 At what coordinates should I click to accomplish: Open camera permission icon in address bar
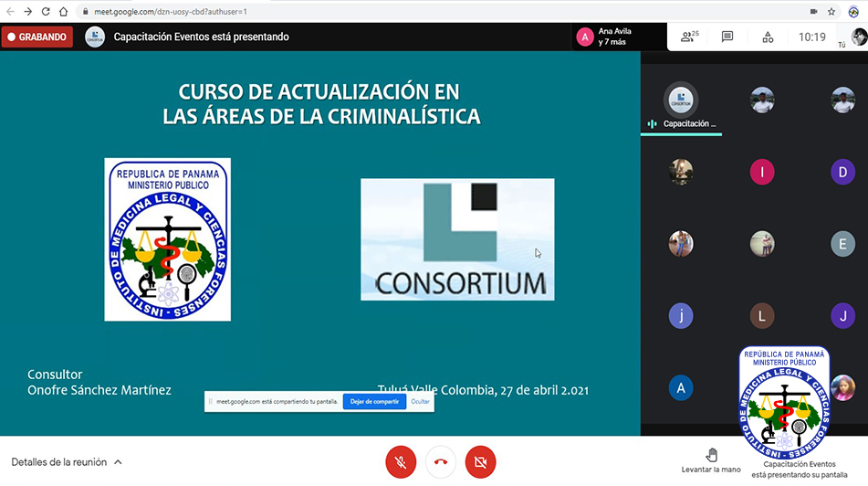tap(814, 12)
